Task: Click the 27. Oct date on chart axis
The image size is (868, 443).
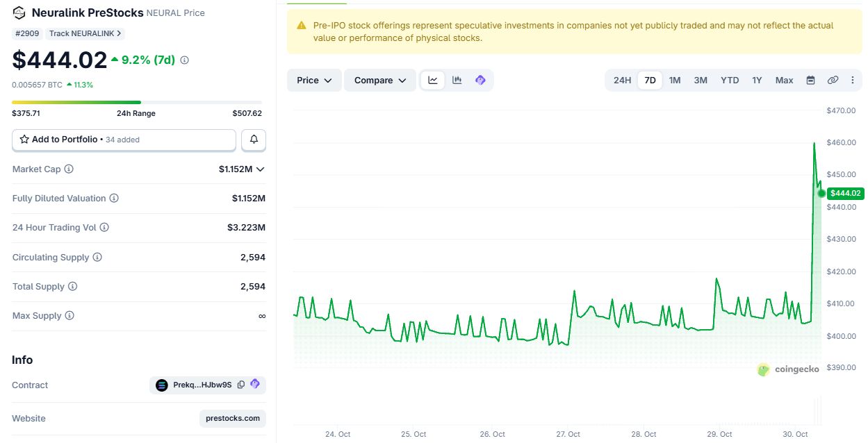Action: [568, 435]
